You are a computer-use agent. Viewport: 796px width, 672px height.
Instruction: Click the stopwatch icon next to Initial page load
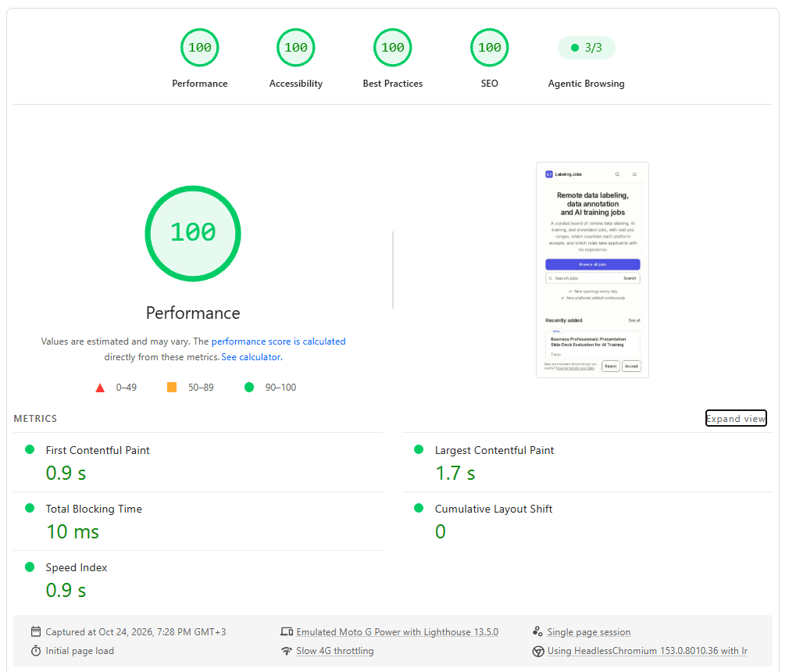35,651
